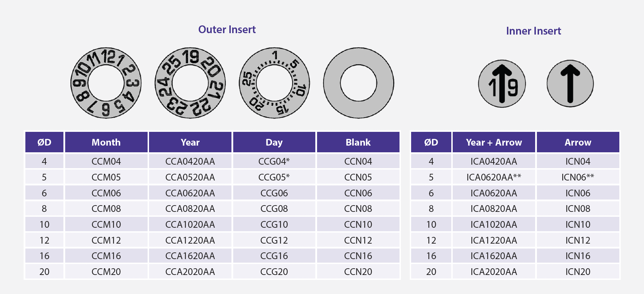The width and height of the screenshot is (644, 294).
Task: Select the Inner Insert heading
Action: tap(533, 31)
